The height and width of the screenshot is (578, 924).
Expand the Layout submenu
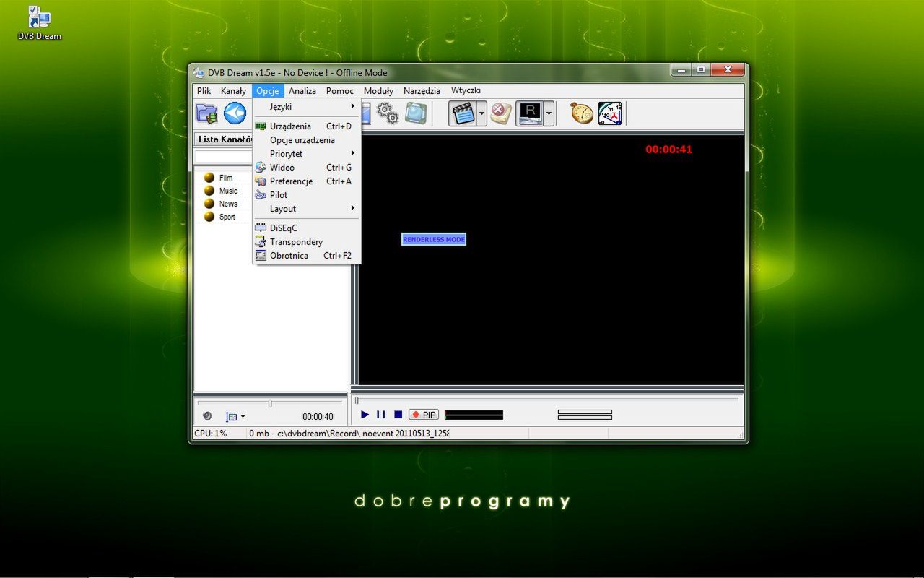click(307, 209)
